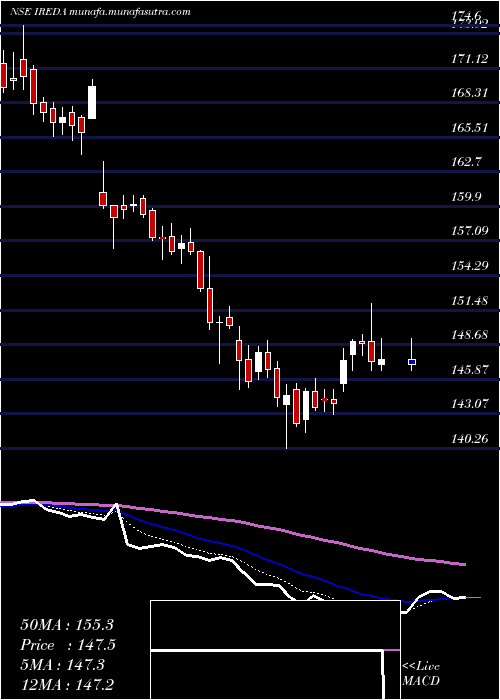Click the 162.7 price axis label
The width and height of the screenshot is (500, 700).
point(466,162)
